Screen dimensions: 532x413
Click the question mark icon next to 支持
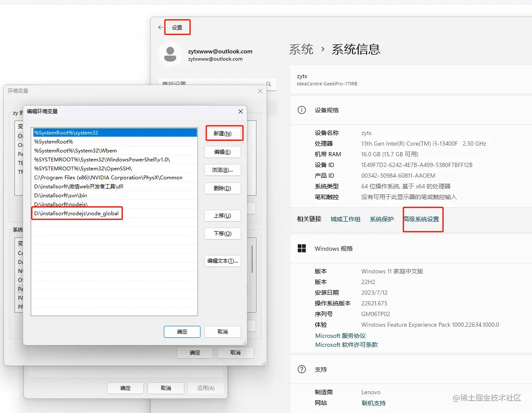pos(302,369)
